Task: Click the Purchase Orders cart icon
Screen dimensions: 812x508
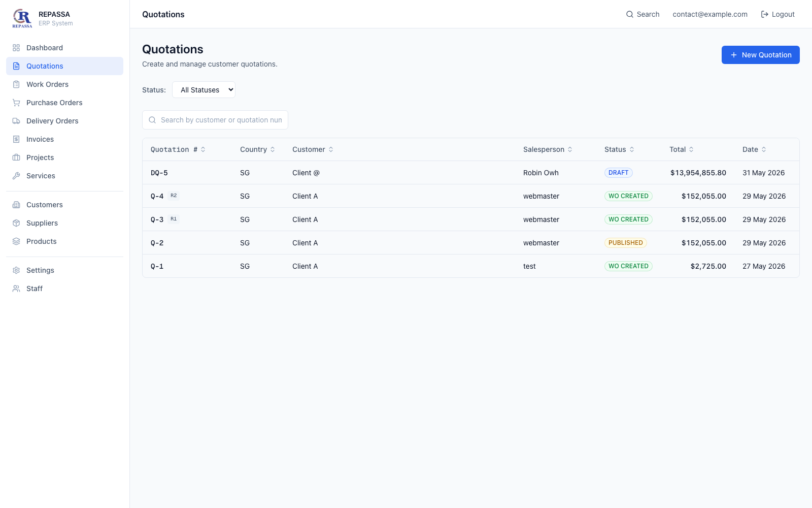Action: tap(16, 103)
